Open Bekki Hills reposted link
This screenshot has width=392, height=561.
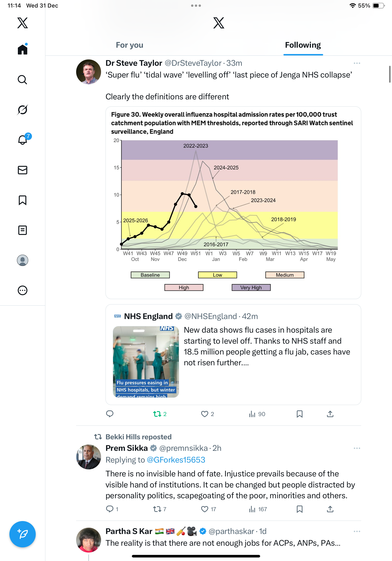click(x=138, y=437)
